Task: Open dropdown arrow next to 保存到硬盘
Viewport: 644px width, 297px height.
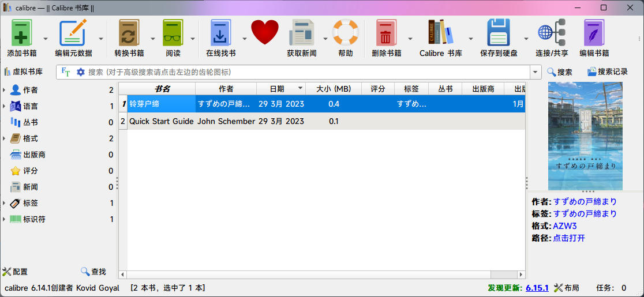Action: [x=526, y=39]
